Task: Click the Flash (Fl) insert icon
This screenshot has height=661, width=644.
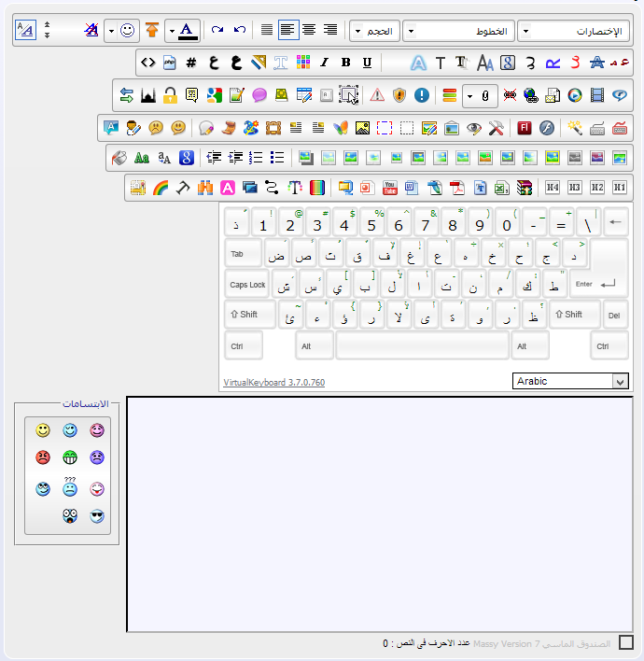Action: point(525,127)
